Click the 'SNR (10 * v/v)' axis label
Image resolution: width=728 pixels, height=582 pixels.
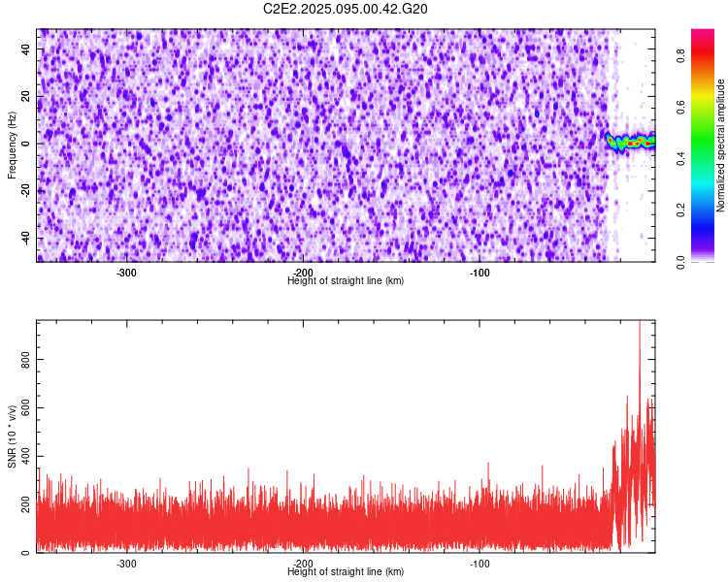click(12, 436)
